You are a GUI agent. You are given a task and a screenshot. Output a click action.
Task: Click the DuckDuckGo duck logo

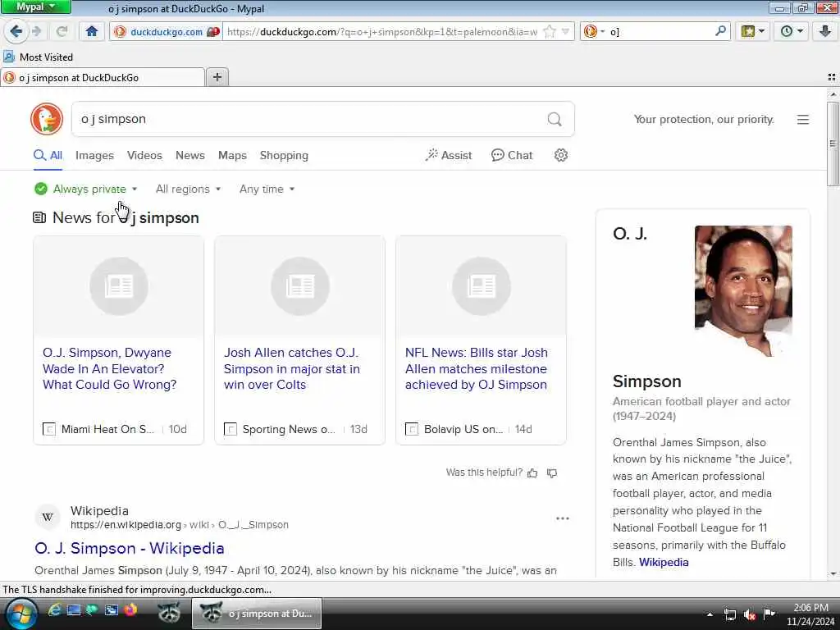pyautogui.click(x=47, y=119)
